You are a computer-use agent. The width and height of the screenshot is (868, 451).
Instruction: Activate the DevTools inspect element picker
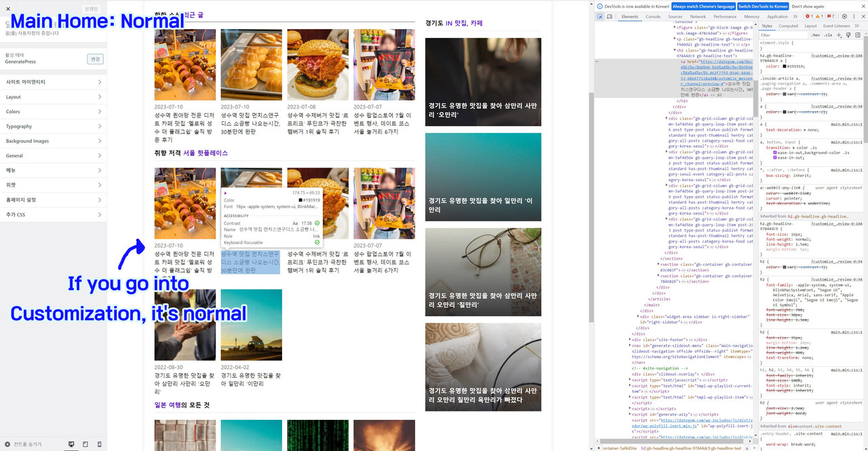pos(601,16)
